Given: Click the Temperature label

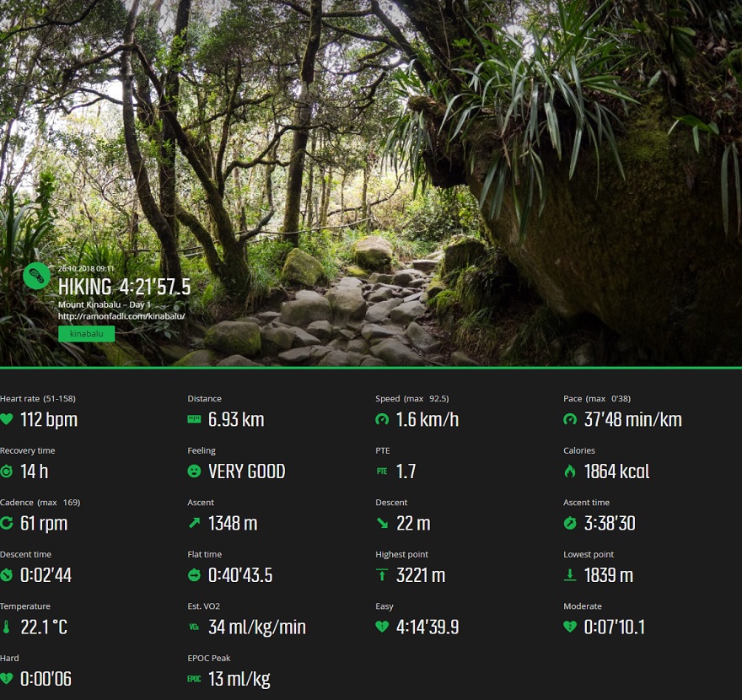Looking at the screenshot, I should tap(25, 606).
